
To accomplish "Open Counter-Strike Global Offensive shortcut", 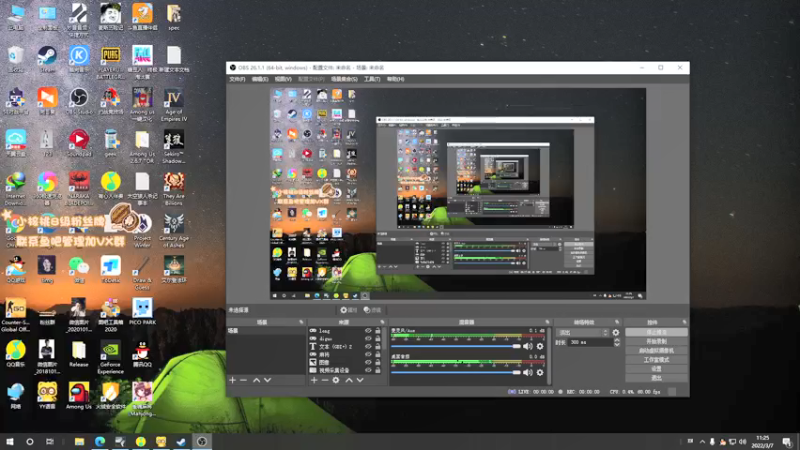I will click(x=15, y=315).
